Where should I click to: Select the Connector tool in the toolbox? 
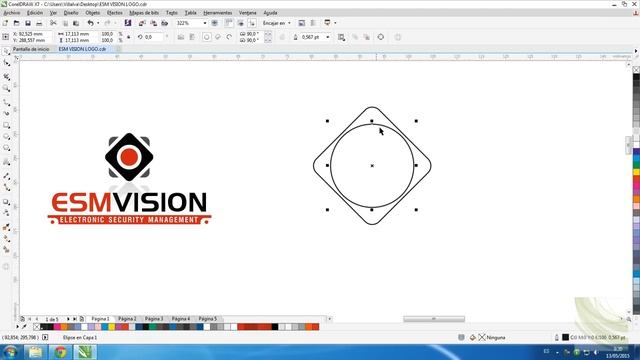point(6,187)
